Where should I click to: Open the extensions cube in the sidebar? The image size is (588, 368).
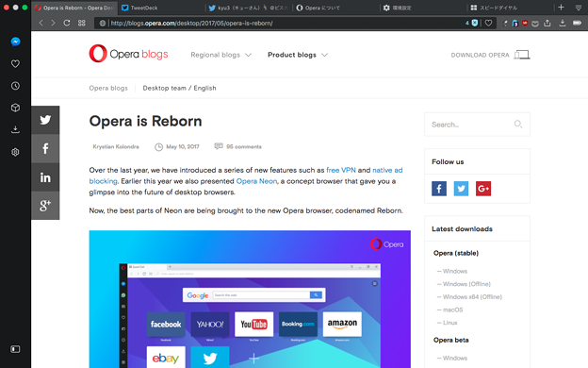15,108
